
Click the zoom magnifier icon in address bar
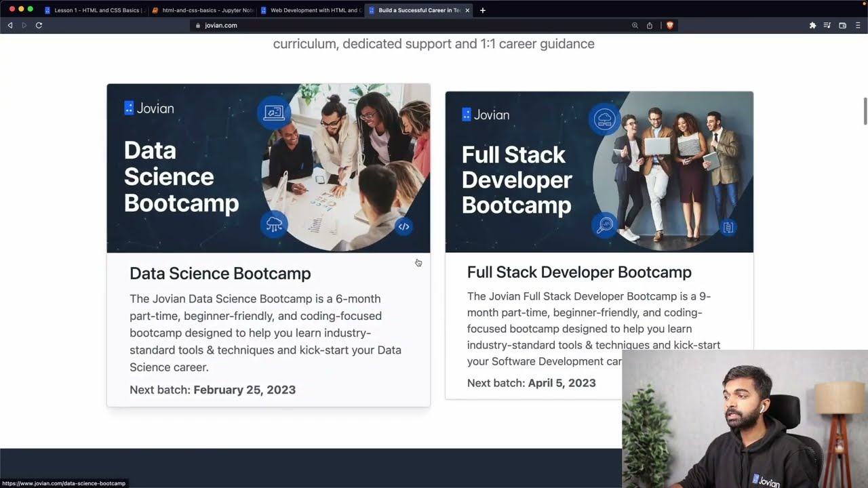[635, 25]
